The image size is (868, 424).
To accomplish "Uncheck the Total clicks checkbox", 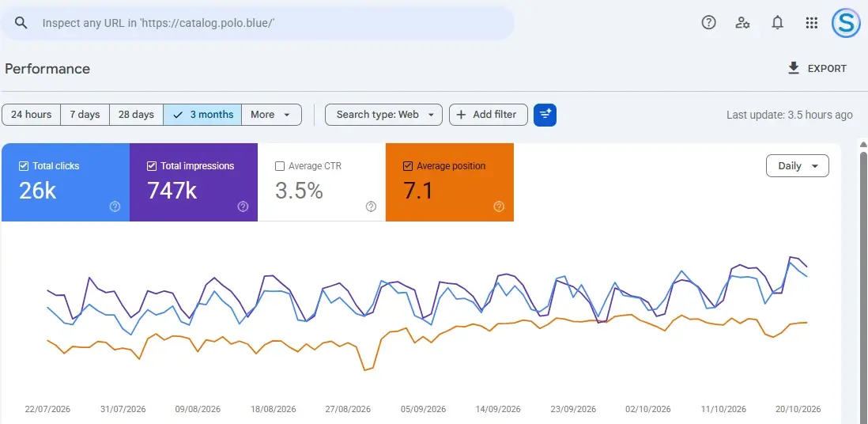I will [x=23, y=165].
